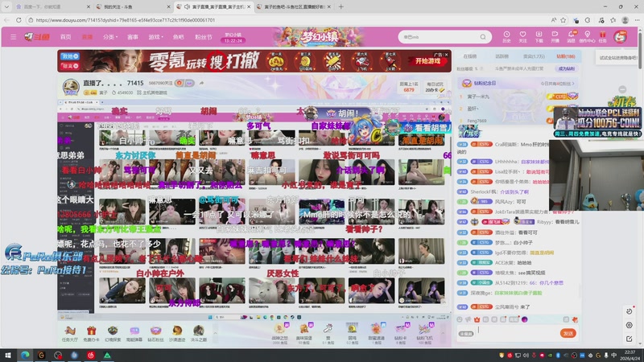644x362 pixels.
Task: Open the 决斗之巅 icon
Action: pos(199,334)
